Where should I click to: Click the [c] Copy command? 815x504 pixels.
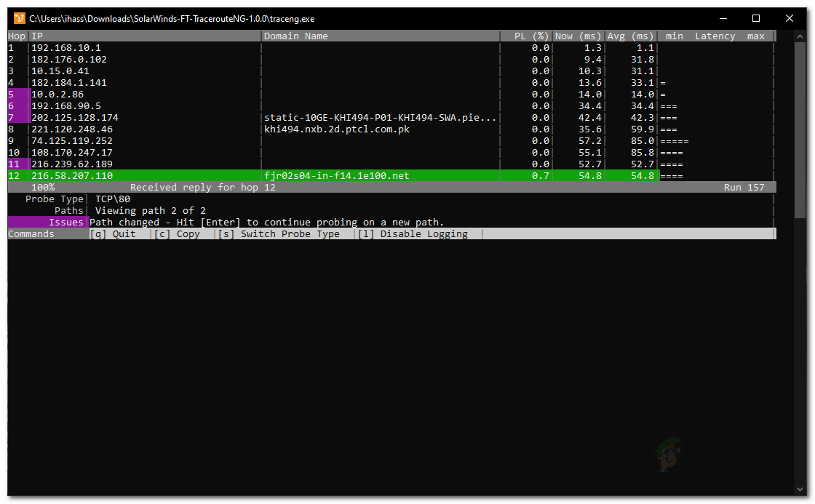click(x=177, y=233)
